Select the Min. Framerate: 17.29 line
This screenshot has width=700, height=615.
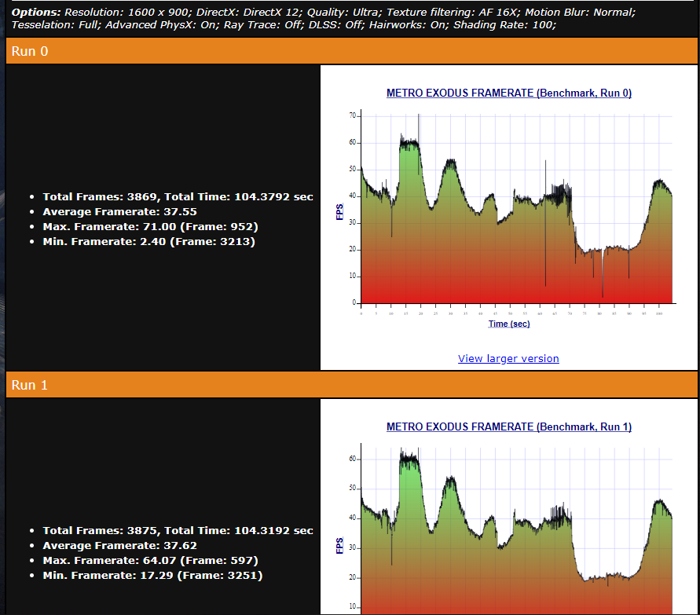(152, 576)
